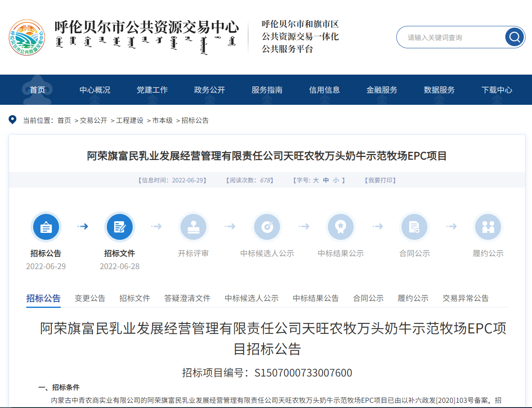Image resolution: width=532 pixels, height=408 pixels.
Task: Click the 呼伦贝尔市公共资源交易中心 site title
Action: click(x=146, y=28)
